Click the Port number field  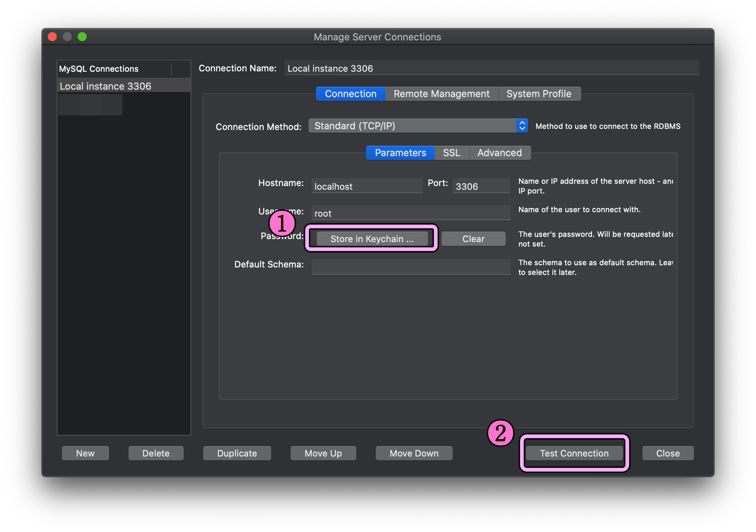point(481,186)
